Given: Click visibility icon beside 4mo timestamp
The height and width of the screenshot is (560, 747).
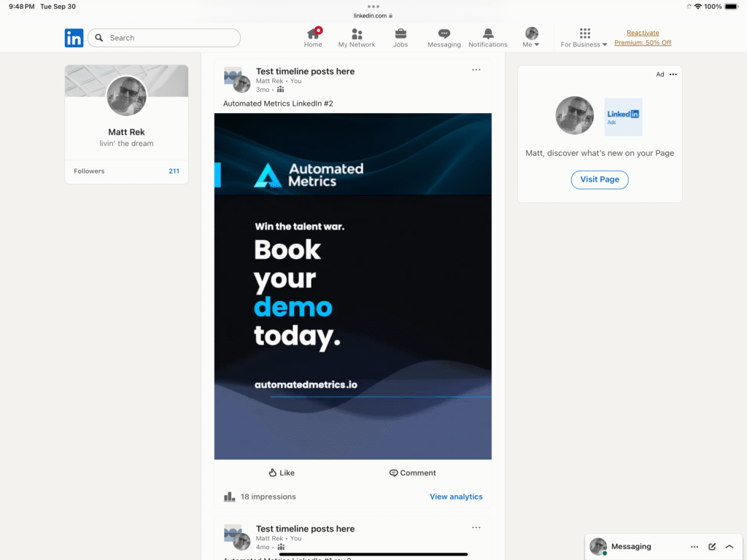Looking at the screenshot, I should 281,547.
